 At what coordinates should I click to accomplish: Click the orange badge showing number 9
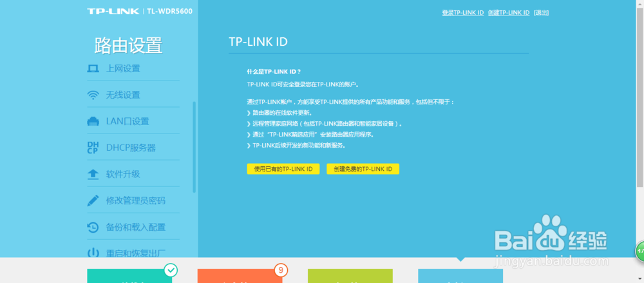281,270
